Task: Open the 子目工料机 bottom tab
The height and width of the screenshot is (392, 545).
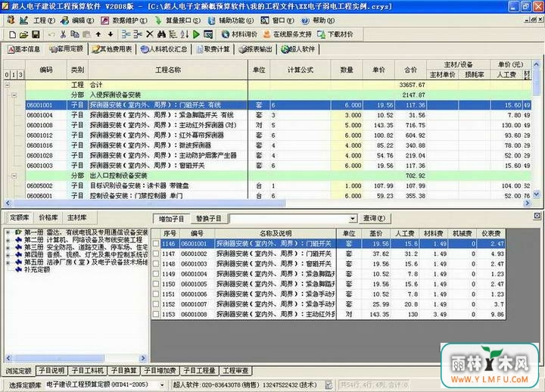Action: [88, 371]
